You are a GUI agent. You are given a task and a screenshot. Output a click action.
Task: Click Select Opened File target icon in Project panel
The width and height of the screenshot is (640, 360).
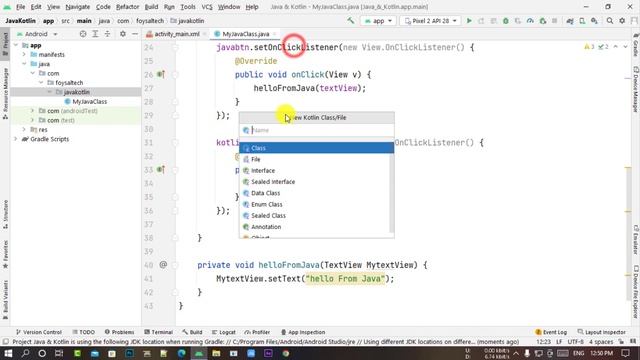point(83,34)
